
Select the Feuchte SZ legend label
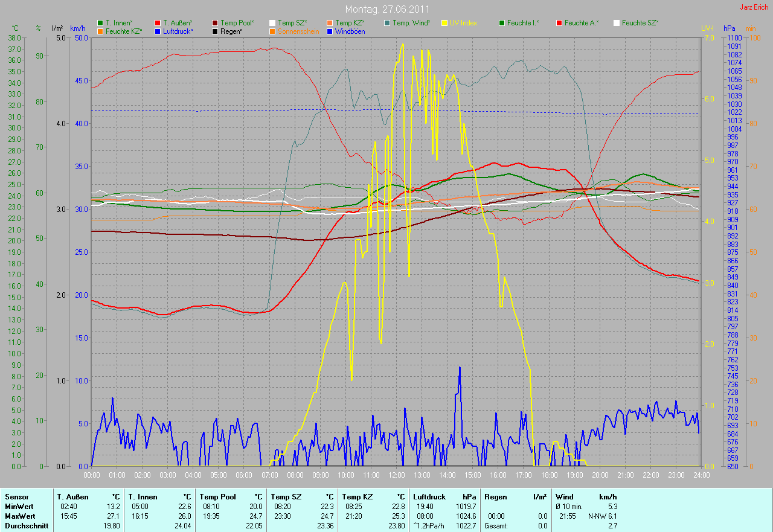[x=640, y=23]
